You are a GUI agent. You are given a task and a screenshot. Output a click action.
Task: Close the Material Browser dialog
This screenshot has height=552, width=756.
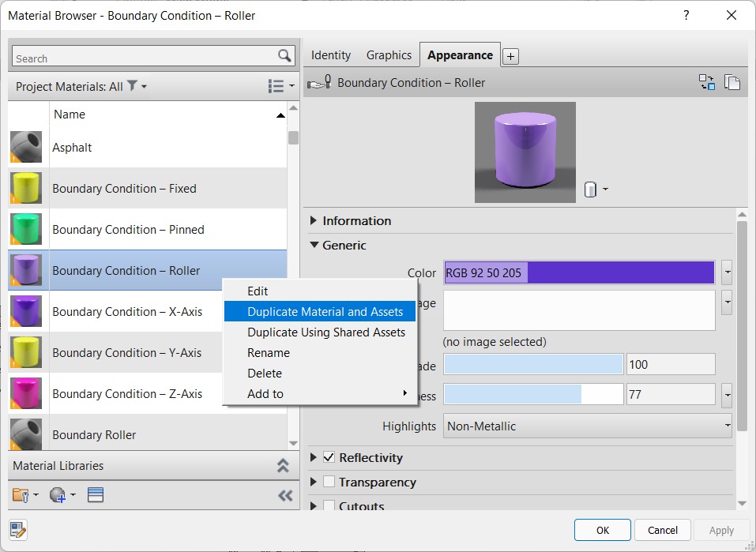pos(732,16)
